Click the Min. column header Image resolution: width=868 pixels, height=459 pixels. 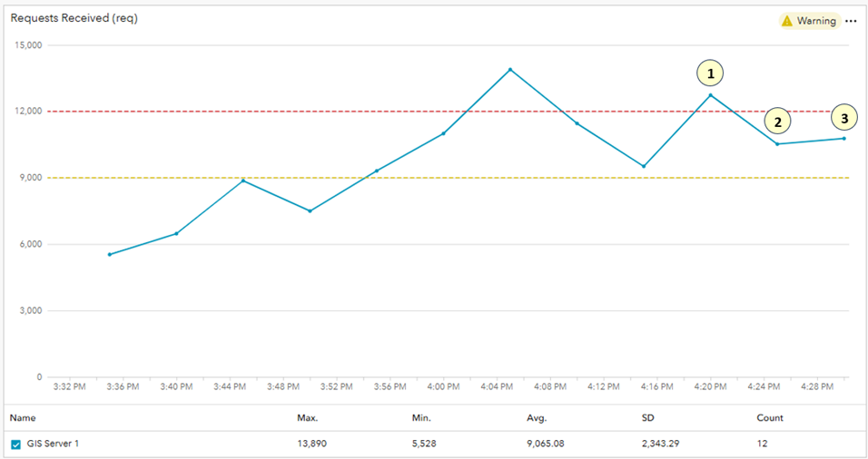[x=421, y=418]
